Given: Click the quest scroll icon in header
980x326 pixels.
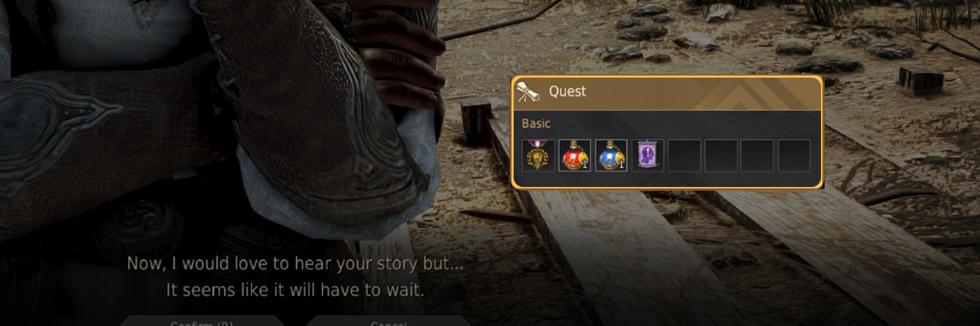Looking at the screenshot, I should tap(529, 92).
